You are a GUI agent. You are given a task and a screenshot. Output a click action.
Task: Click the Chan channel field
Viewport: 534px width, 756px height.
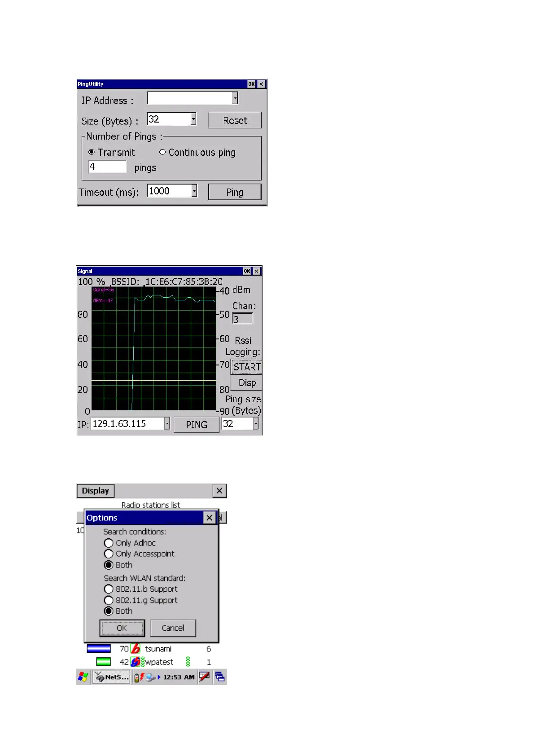click(x=242, y=319)
